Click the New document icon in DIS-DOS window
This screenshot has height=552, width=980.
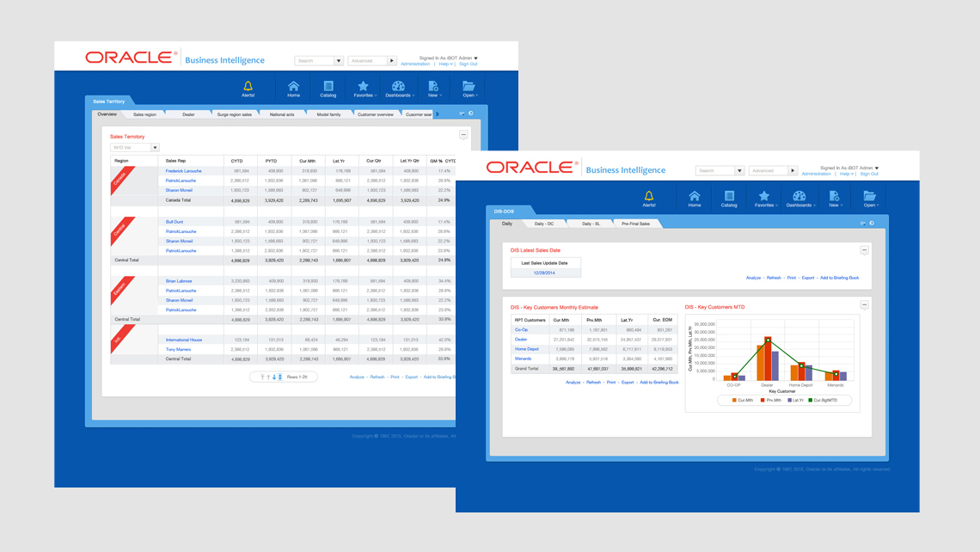tap(834, 198)
